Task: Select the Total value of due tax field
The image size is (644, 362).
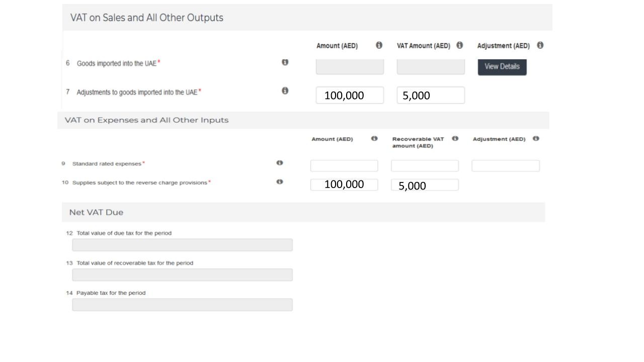Action: click(182, 244)
